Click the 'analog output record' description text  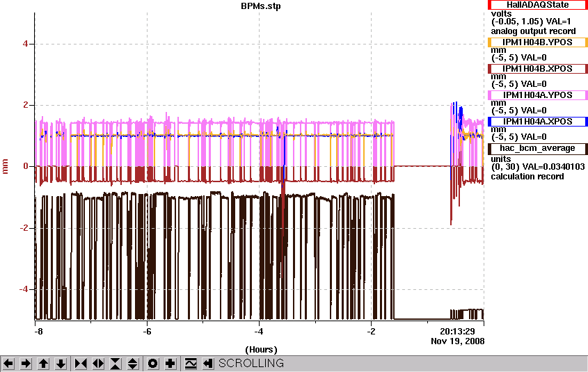pos(533,31)
